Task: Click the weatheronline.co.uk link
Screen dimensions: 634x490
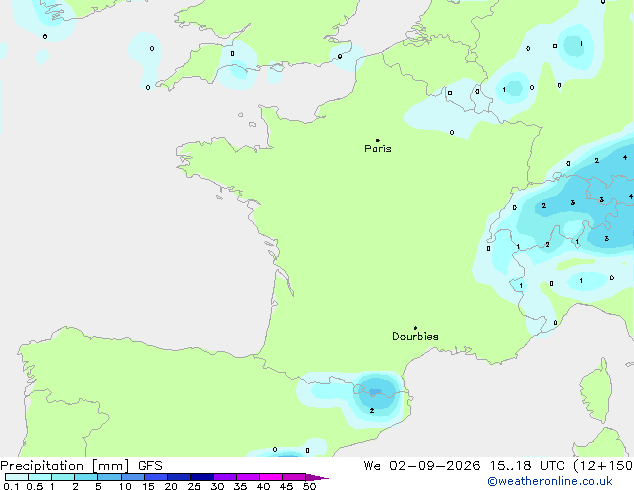Action: pos(550,481)
